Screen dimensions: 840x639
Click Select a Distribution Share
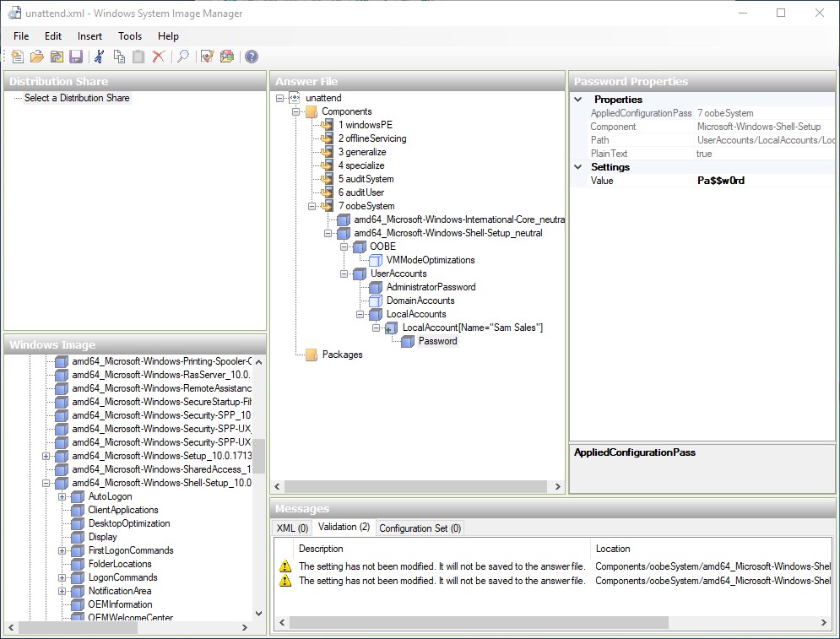point(77,98)
